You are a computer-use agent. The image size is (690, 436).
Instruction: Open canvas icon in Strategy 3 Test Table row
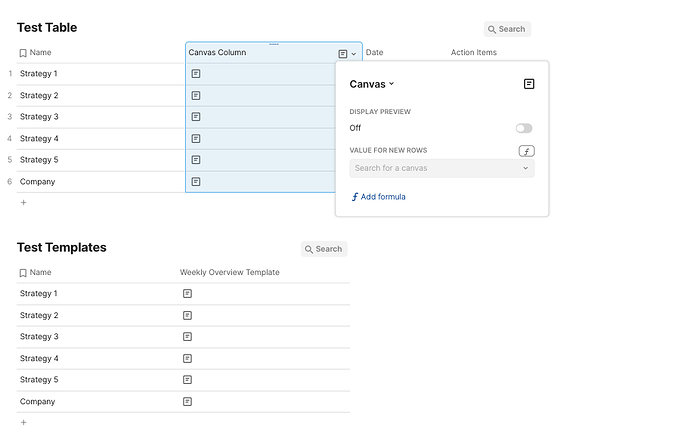coord(196,117)
